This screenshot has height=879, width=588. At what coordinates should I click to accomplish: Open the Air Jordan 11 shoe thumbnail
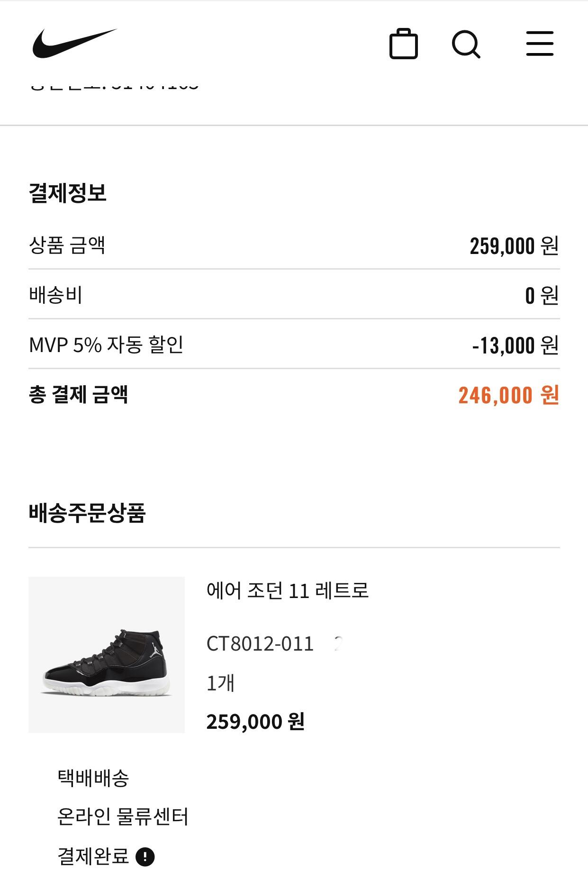107,654
